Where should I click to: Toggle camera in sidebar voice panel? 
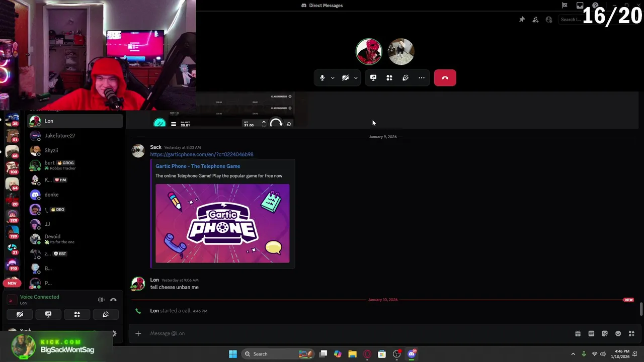coord(20,314)
